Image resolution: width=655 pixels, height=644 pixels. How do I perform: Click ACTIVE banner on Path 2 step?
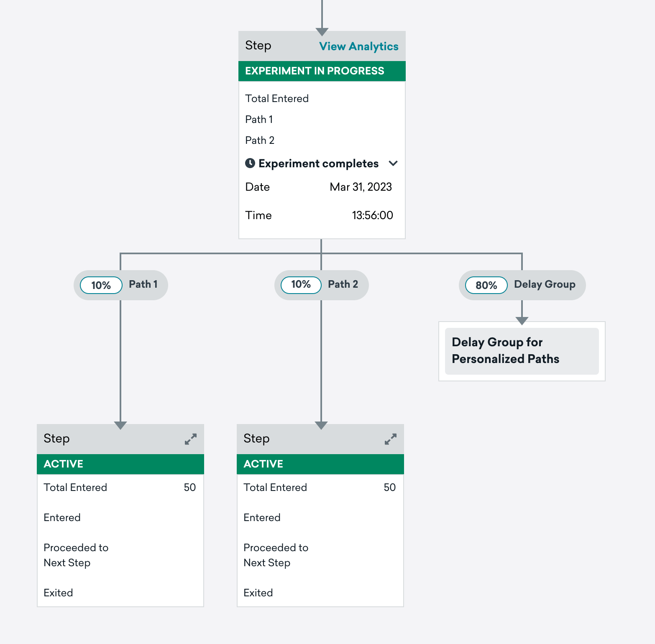(320, 464)
